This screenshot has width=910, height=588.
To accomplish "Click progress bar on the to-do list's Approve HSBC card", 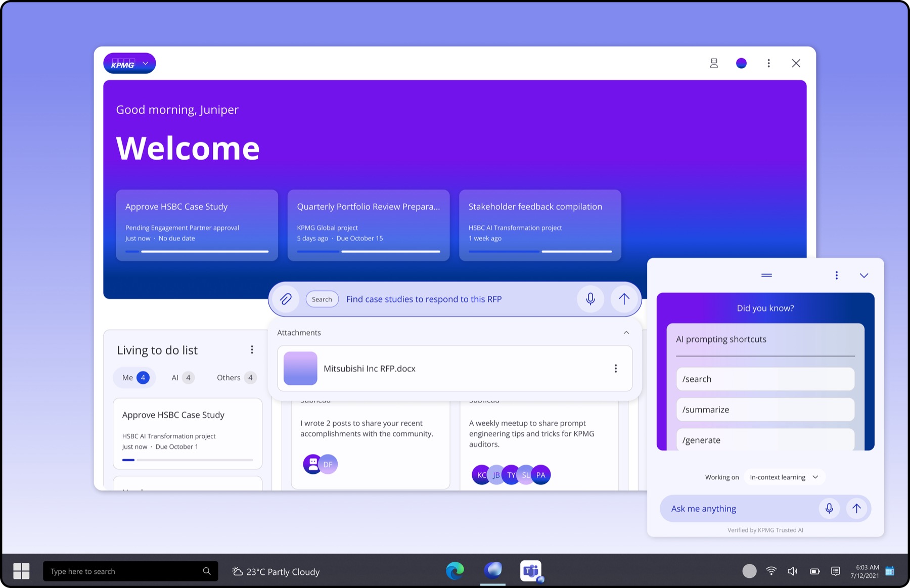I will (x=188, y=460).
